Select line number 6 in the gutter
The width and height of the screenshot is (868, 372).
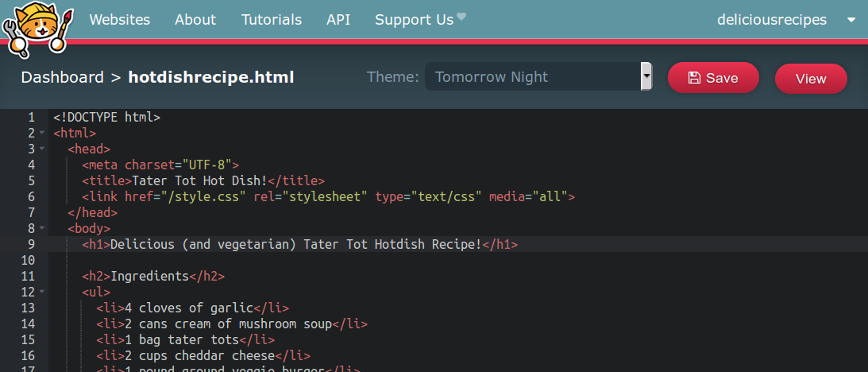pos(31,196)
